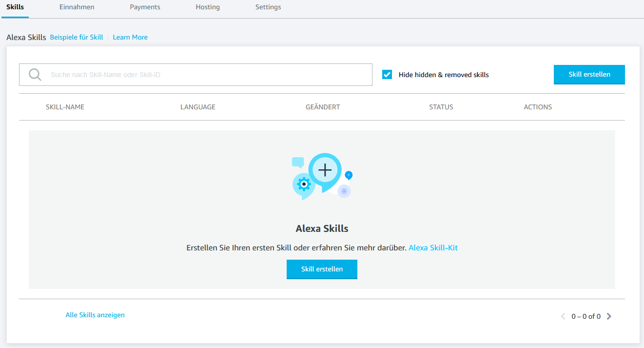Viewport: 644px width, 348px height.
Task: Sort by SKILL-NAME column header
Action: pos(65,107)
